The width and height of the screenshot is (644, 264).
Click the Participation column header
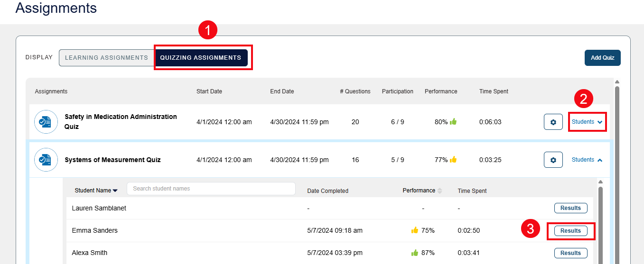click(397, 91)
